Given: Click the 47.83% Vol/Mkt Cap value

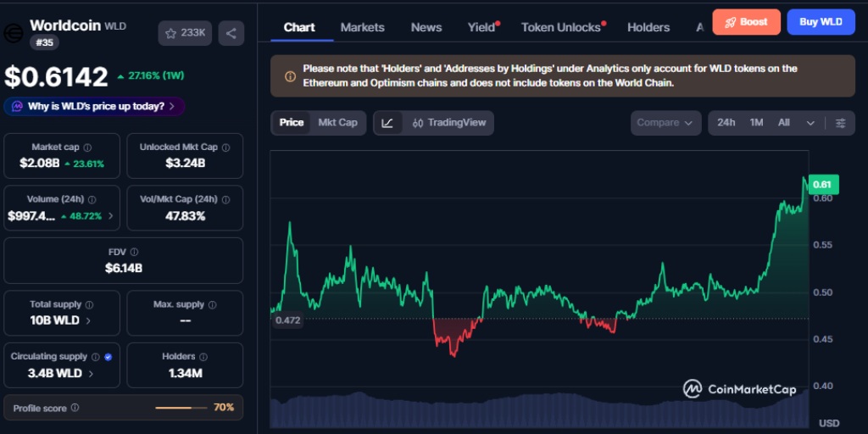Looking at the screenshot, I should point(186,216).
